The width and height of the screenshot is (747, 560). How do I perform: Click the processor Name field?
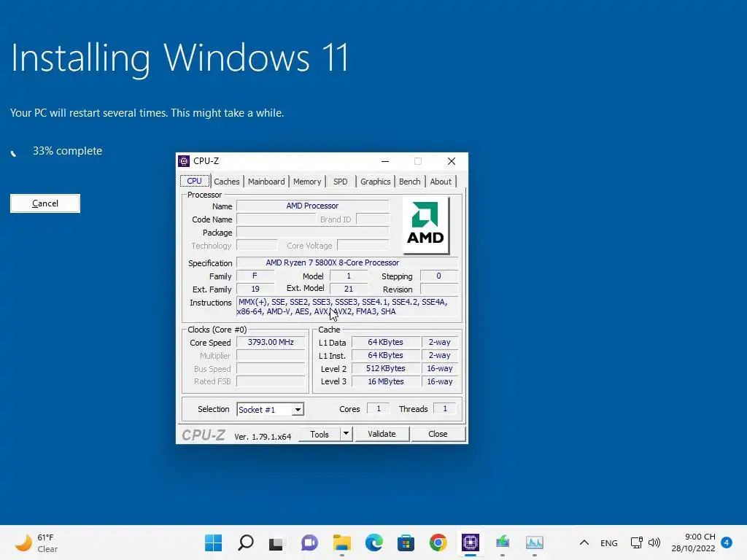[312, 206]
